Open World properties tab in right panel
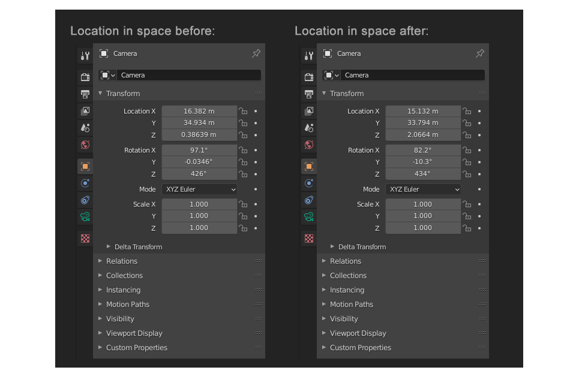The height and width of the screenshot is (376, 588). [309, 145]
